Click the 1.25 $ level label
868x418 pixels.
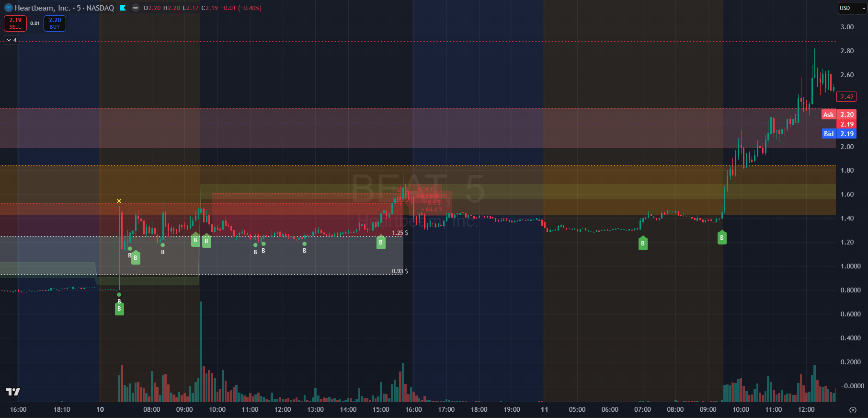point(400,233)
